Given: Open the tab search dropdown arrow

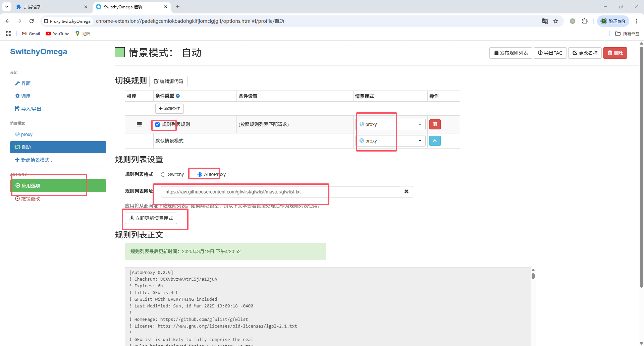Looking at the screenshot, I should pos(7,7).
